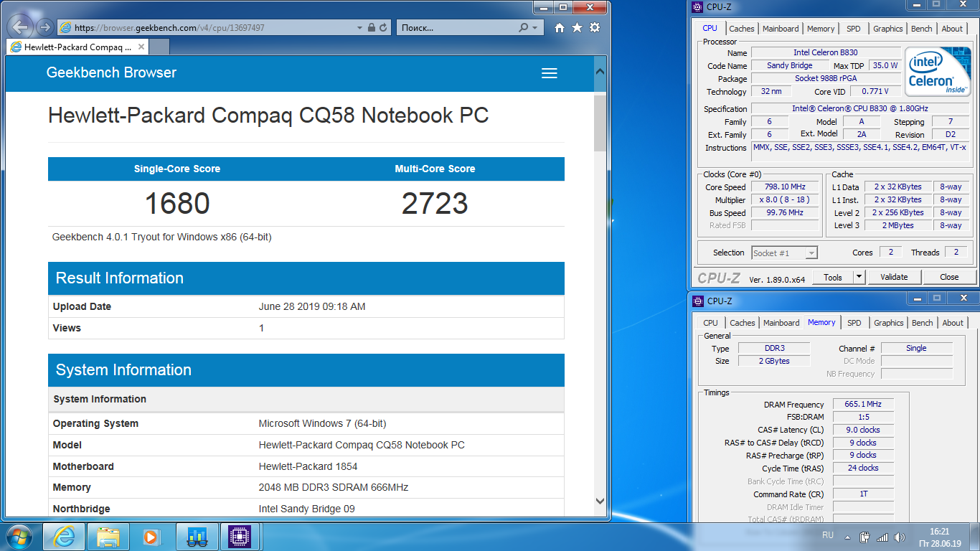Image resolution: width=980 pixels, height=551 pixels.
Task: Click the Поиск search field
Action: [x=457, y=27]
